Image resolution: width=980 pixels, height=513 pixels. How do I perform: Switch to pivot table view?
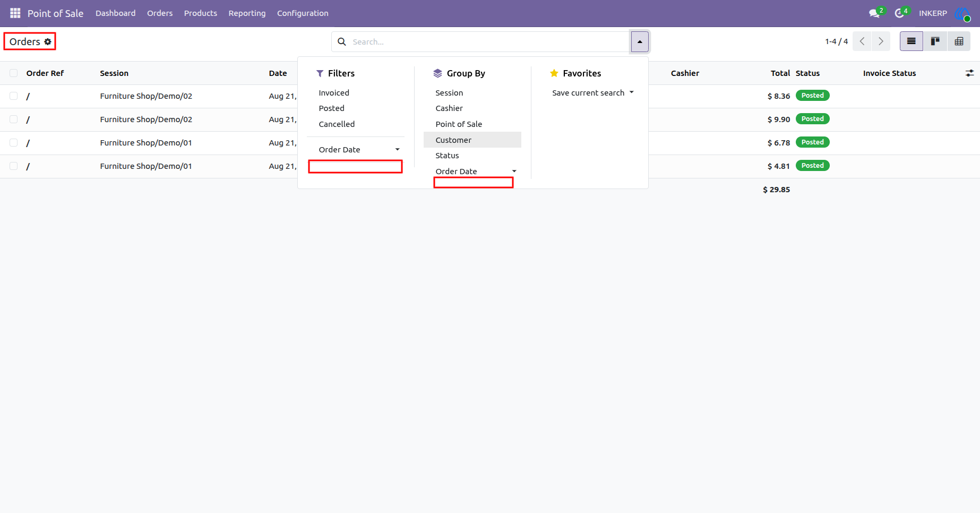(959, 41)
